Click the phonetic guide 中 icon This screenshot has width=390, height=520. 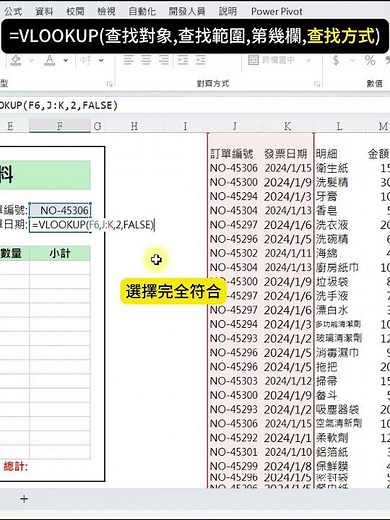tap(85, 60)
